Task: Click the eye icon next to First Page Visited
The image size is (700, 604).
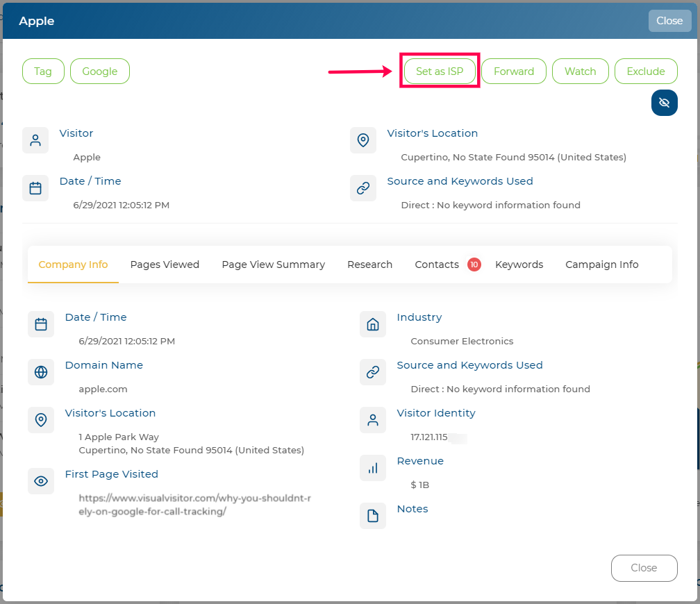Action: pyautogui.click(x=41, y=481)
